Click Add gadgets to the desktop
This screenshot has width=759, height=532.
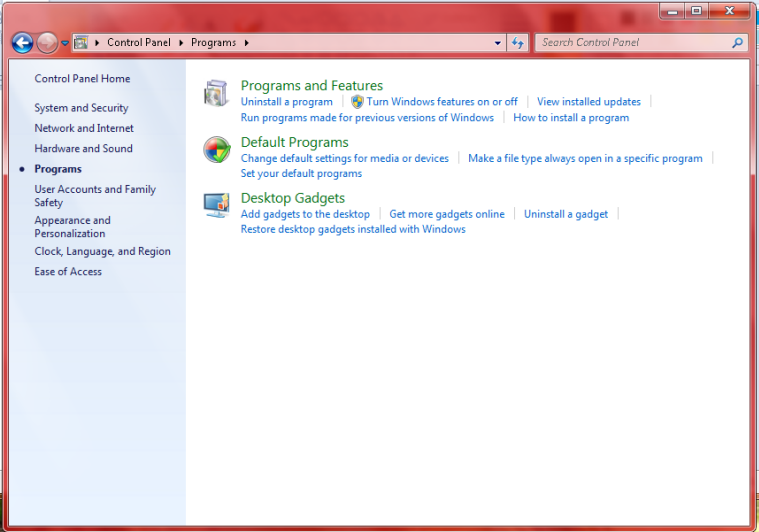305,214
